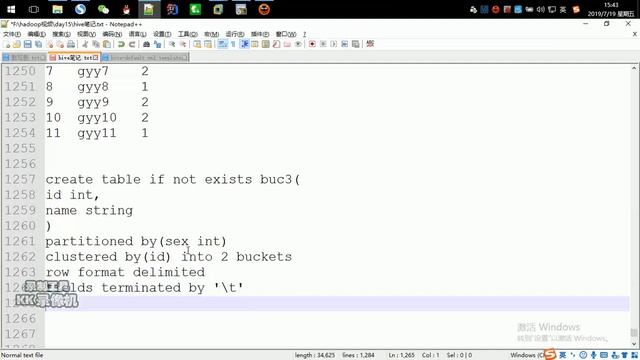Open the 编码(N) menu

112,34
